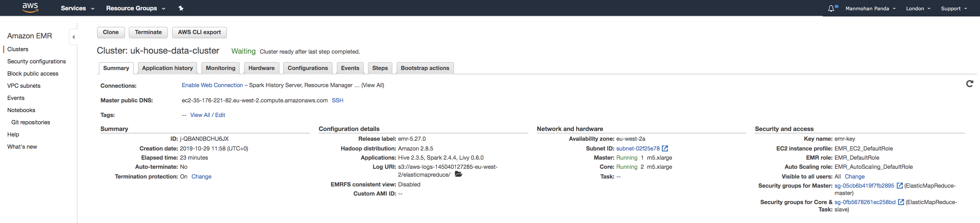Image resolution: width=980 pixels, height=223 pixels.
Task: Click the EMR_AutoScaling_DefaultRole value
Action: [874, 167]
